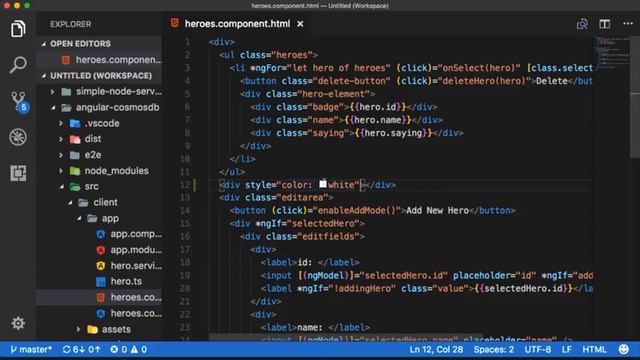Select language mode HTML in status bar
The height and width of the screenshot is (360, 640).
(594, 350)
